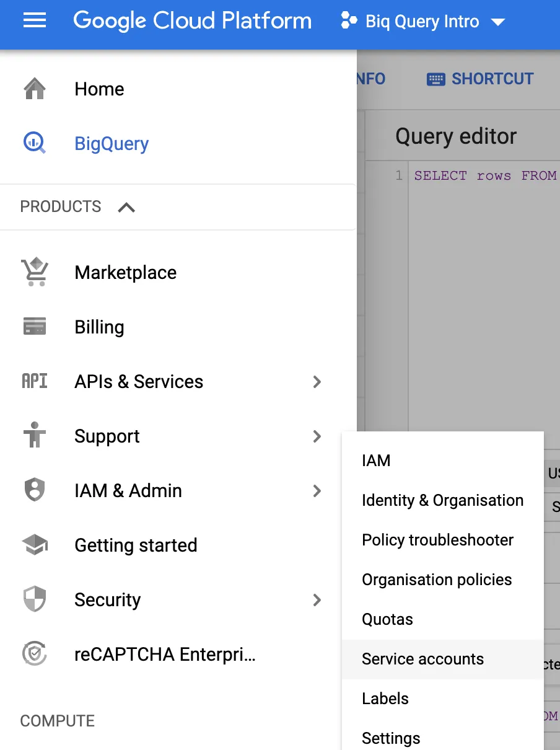Click the BigQuery magnifier icon
The width and height of the screenshot is (560, 750).
click(x=35, y=143)
